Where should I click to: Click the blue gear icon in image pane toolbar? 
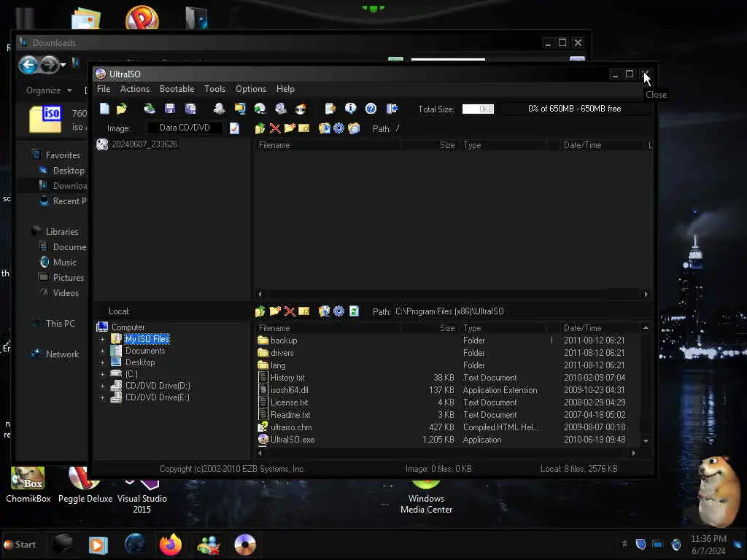pos(338,128)
